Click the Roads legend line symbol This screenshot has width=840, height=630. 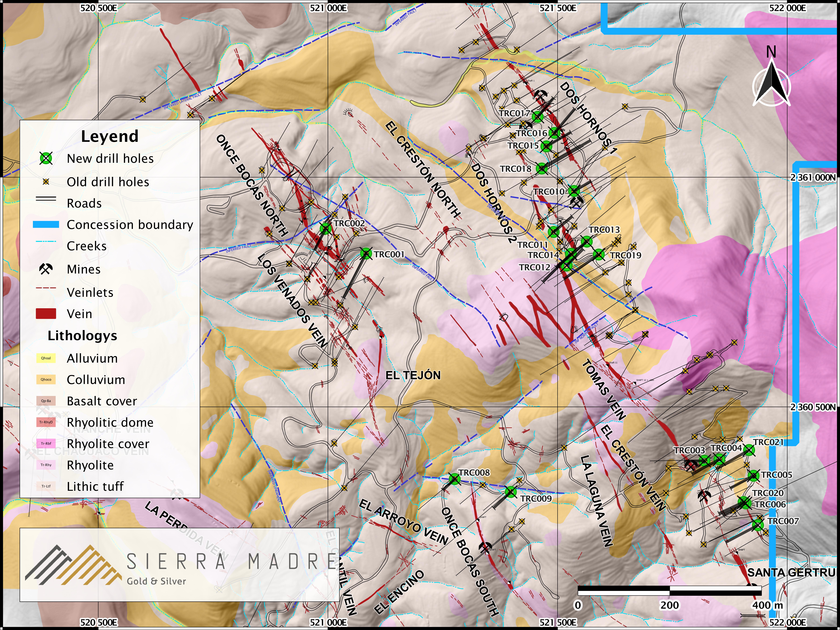click(x=46, y=199)
